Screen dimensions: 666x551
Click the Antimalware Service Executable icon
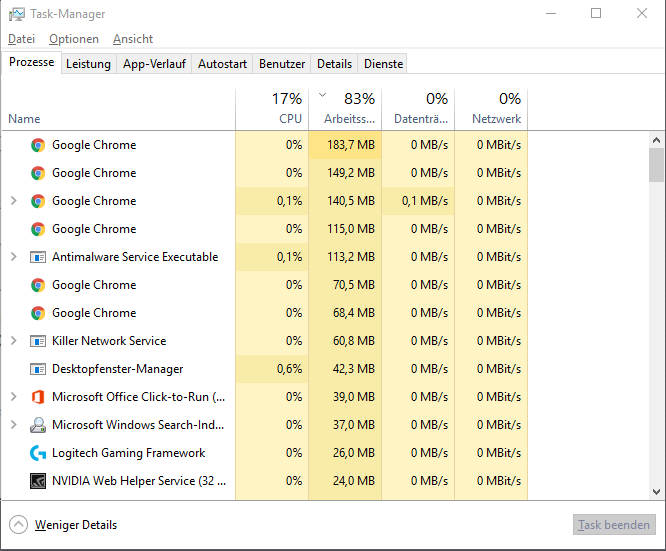click(38, 257)
